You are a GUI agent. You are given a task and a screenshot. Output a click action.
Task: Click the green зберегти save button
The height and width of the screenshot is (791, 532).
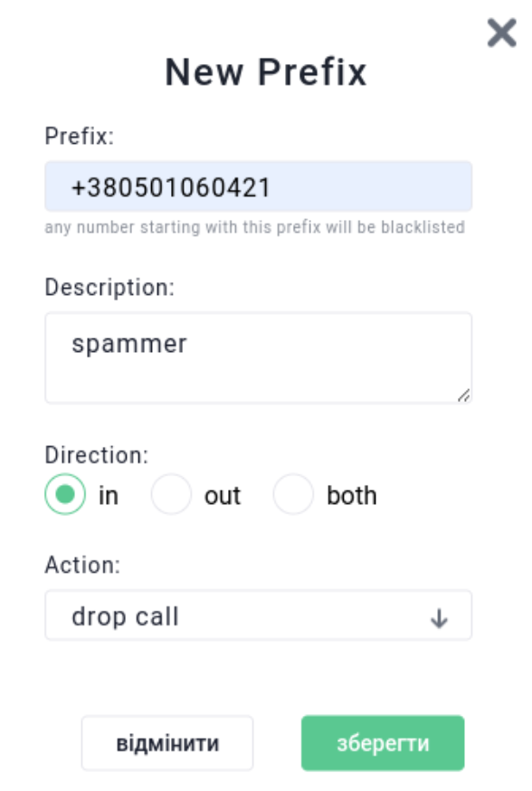tap(383, 743)
